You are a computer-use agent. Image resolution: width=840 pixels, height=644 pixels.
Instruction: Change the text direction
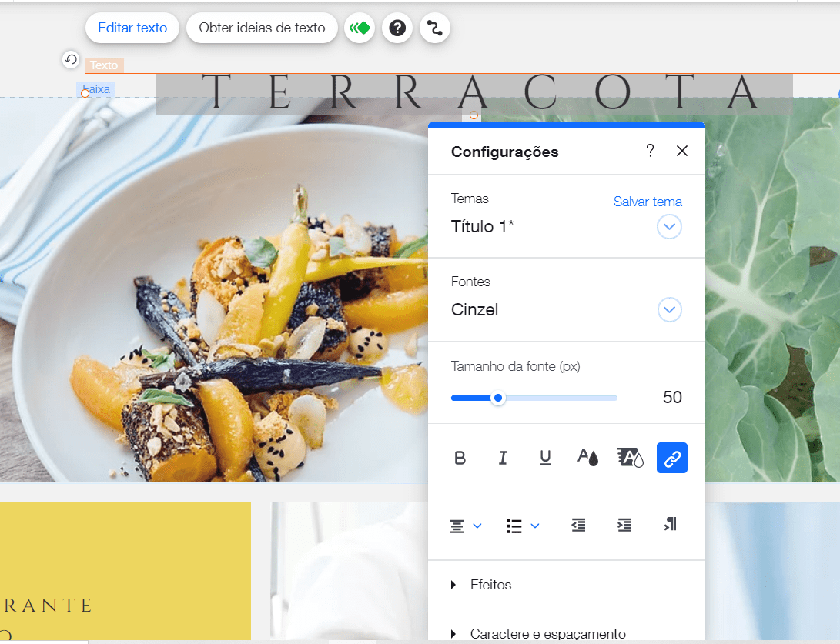click(670, 524)
